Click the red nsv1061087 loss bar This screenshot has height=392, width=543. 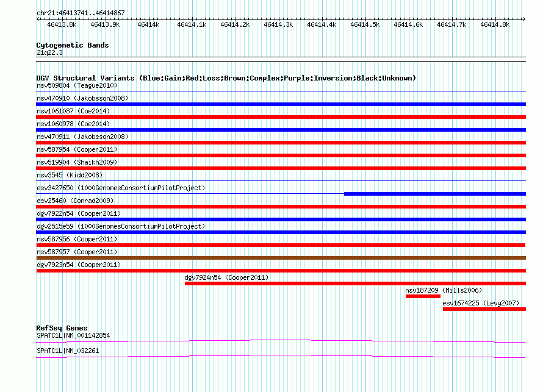tap(281, 117)
